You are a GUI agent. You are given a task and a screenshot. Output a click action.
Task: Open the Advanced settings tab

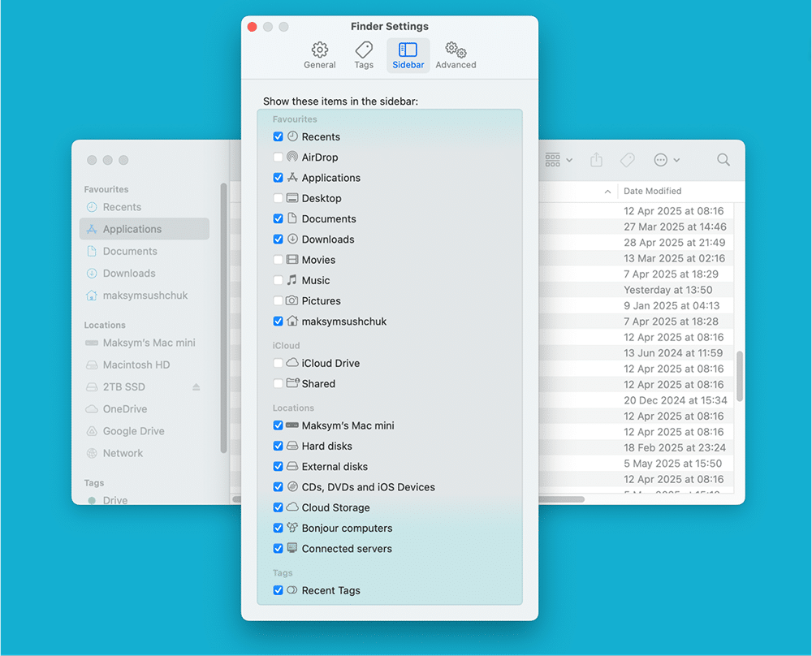coord(456,55)
